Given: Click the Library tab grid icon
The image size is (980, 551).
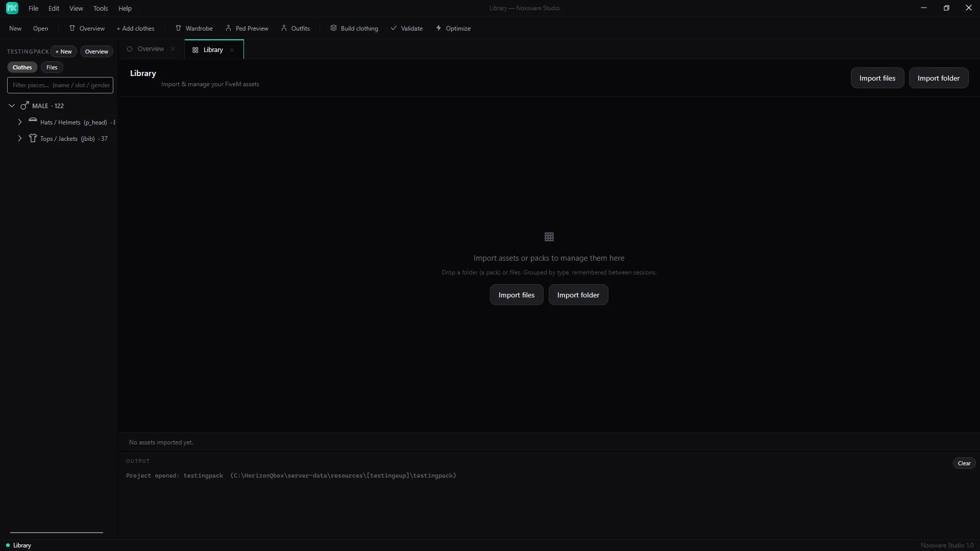Looking at the screenshot, I should (x=195, y=50).
